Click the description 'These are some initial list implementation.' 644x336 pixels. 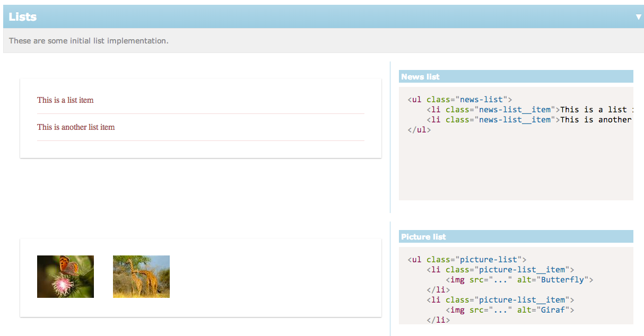(89, 41)
